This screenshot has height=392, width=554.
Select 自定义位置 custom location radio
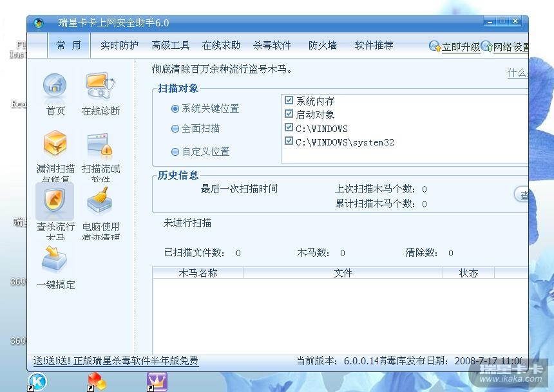[x=175, y=152]
